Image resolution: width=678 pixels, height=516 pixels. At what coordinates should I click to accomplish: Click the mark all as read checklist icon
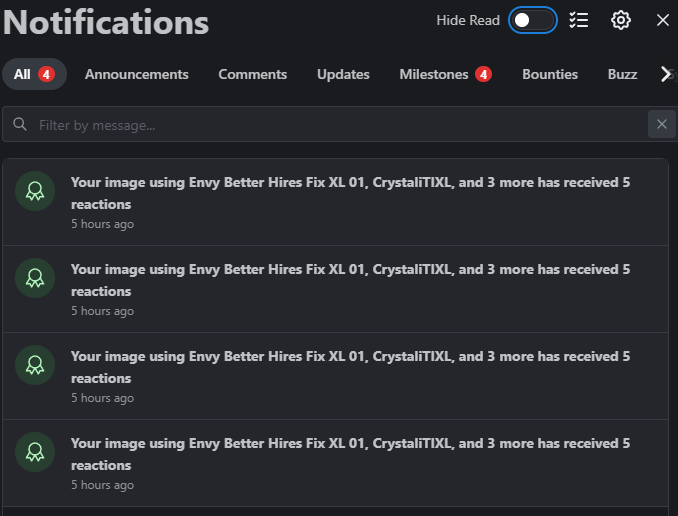coord(579,20)
